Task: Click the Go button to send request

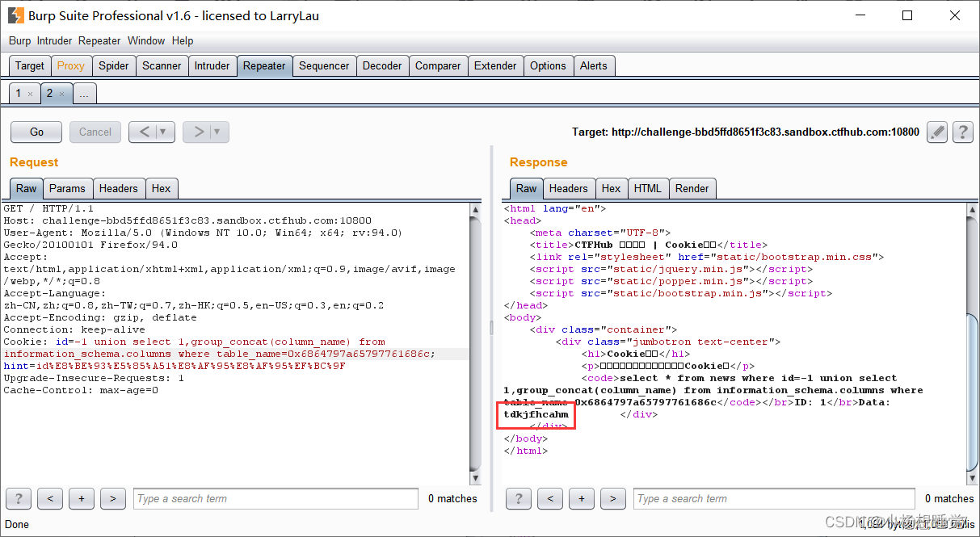Action: pyautogui.click(x=37, y=132)
